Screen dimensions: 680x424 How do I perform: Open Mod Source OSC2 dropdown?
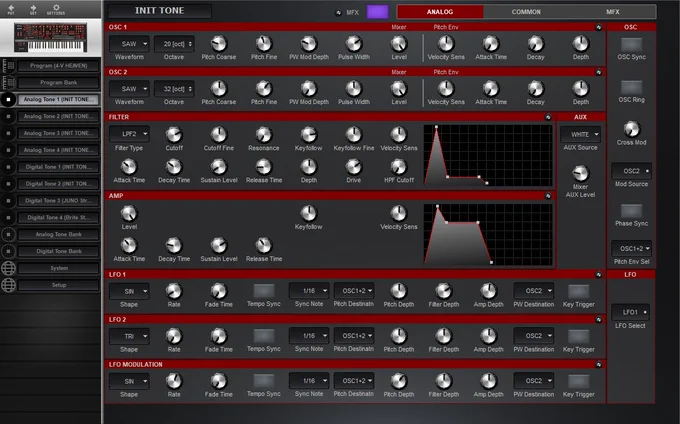[631, 171]
